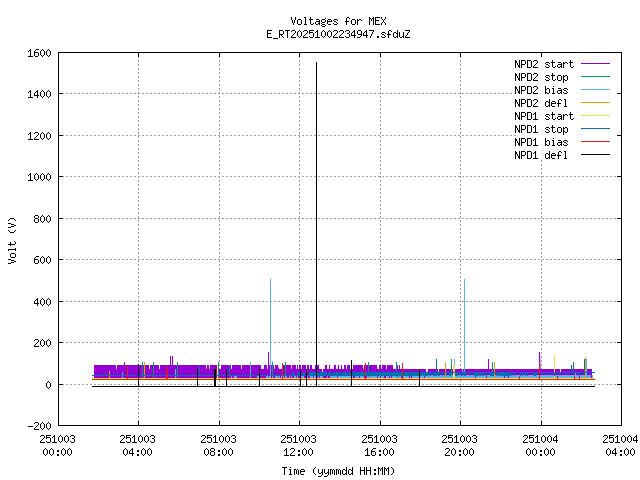Screen dimensions: 640x480
Task: Click the 'Time (yymmdd HH:MM)' x-axis label
Action: 338,471
